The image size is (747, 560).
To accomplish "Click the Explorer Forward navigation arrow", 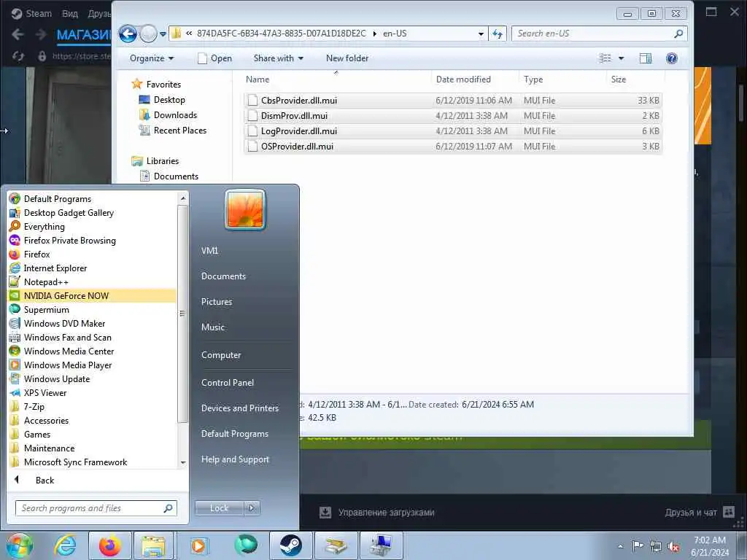I will coord(149,34).
